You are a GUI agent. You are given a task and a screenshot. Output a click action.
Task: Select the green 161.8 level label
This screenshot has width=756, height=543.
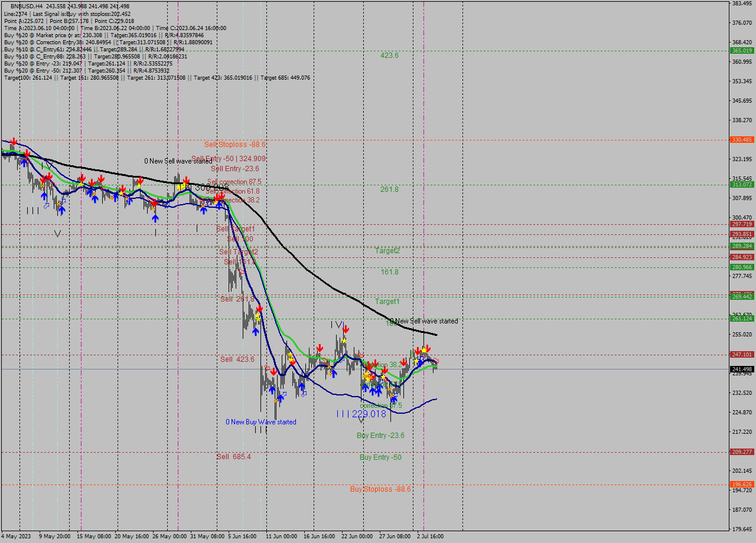[389, 272]
